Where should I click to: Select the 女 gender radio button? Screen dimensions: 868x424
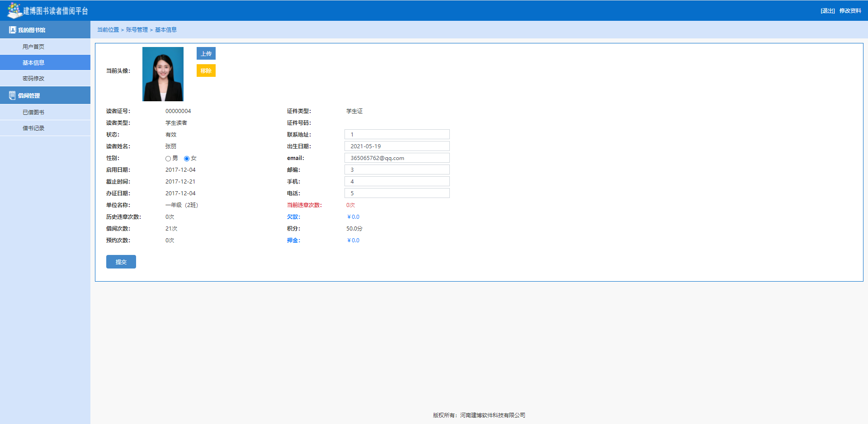pos(187,159)
